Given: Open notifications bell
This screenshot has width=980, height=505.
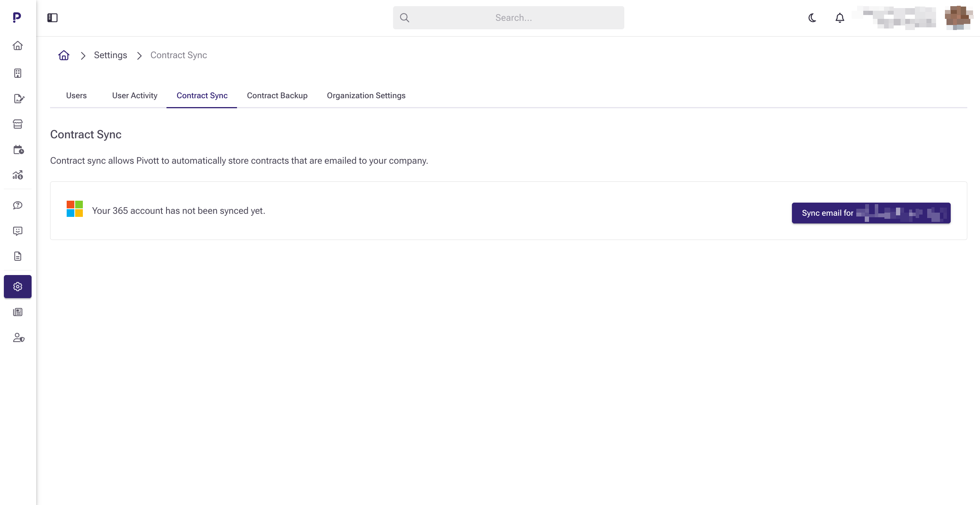Looking at the screenshot, I should [840, 18].
